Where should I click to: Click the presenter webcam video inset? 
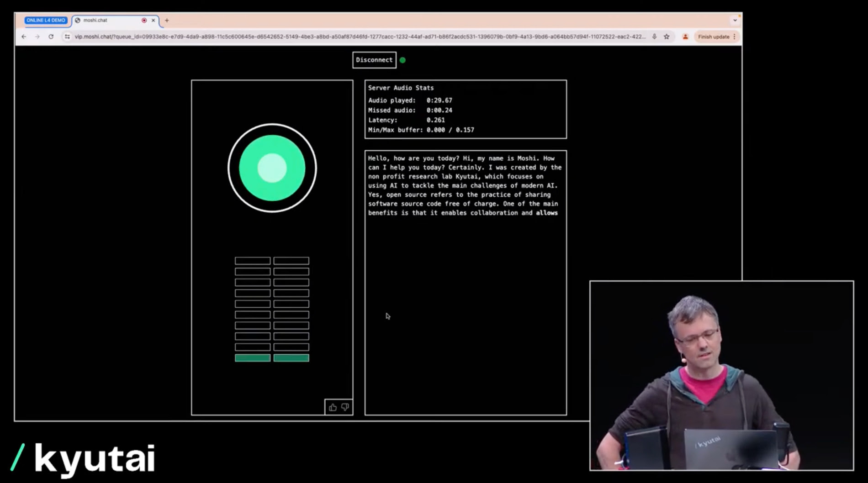tap(722, 376)
